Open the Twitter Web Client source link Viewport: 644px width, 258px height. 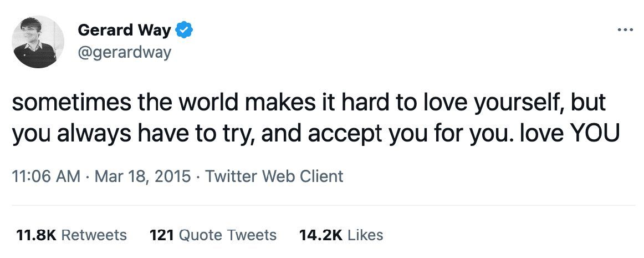click(274, 176)
